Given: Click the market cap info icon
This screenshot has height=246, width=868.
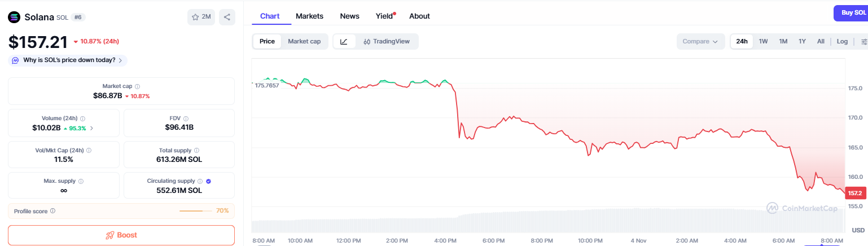Looking at the screenshot, I should click(x=138, y=86).
